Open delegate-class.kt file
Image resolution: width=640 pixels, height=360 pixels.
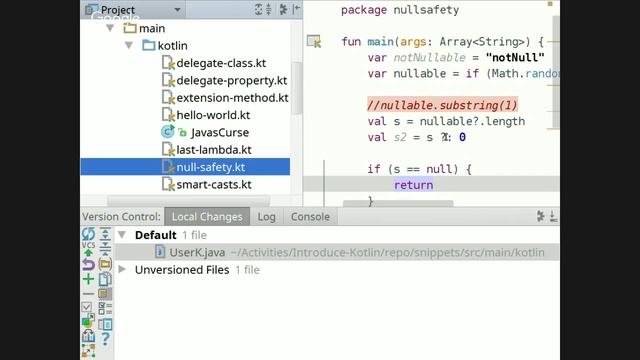pyautogui.click(x=221, y=63)
